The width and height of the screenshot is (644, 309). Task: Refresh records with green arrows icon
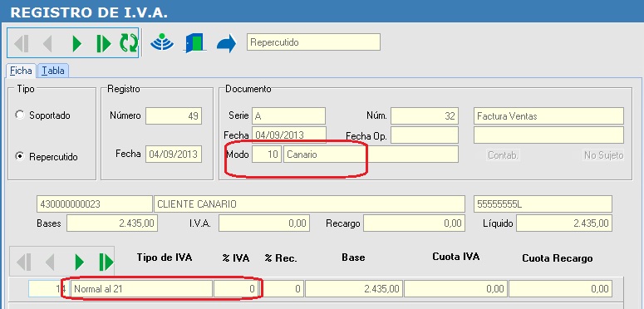129,43
